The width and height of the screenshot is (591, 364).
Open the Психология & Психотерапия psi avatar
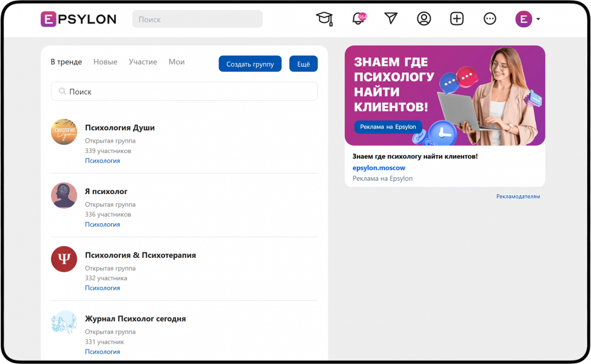[x=64, y=259]
